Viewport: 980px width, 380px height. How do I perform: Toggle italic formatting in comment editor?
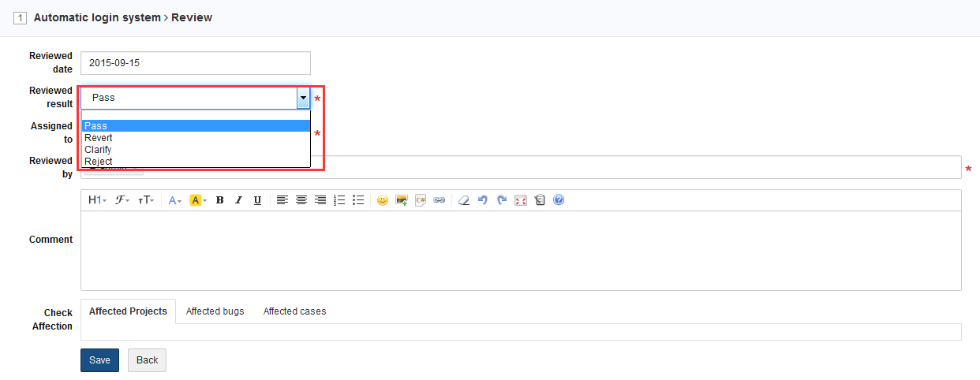pos(238,200)
